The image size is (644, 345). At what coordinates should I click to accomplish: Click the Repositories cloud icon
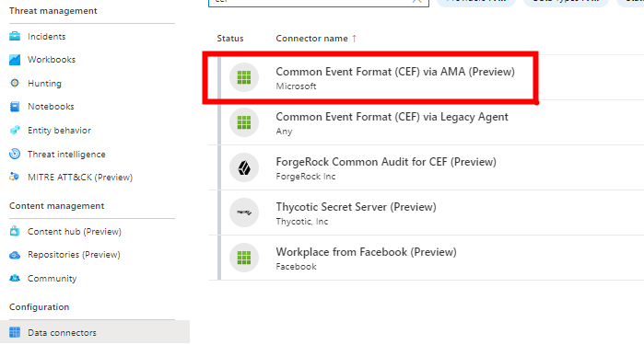[15, 255]
